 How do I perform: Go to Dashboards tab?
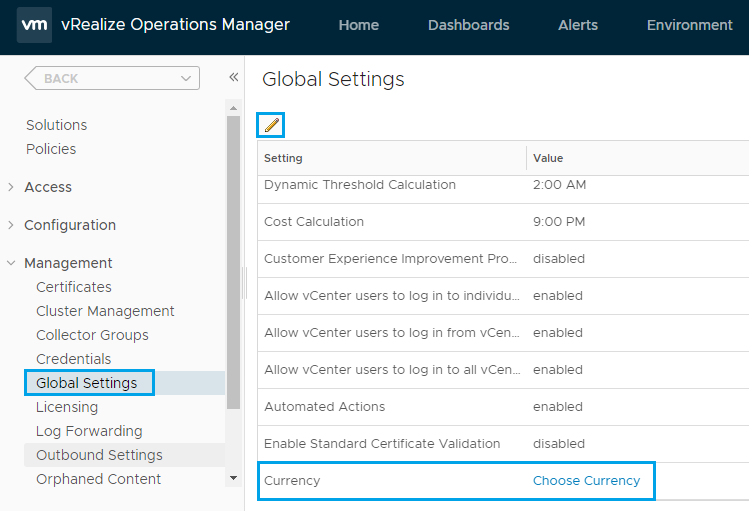[x=468, y=25]
